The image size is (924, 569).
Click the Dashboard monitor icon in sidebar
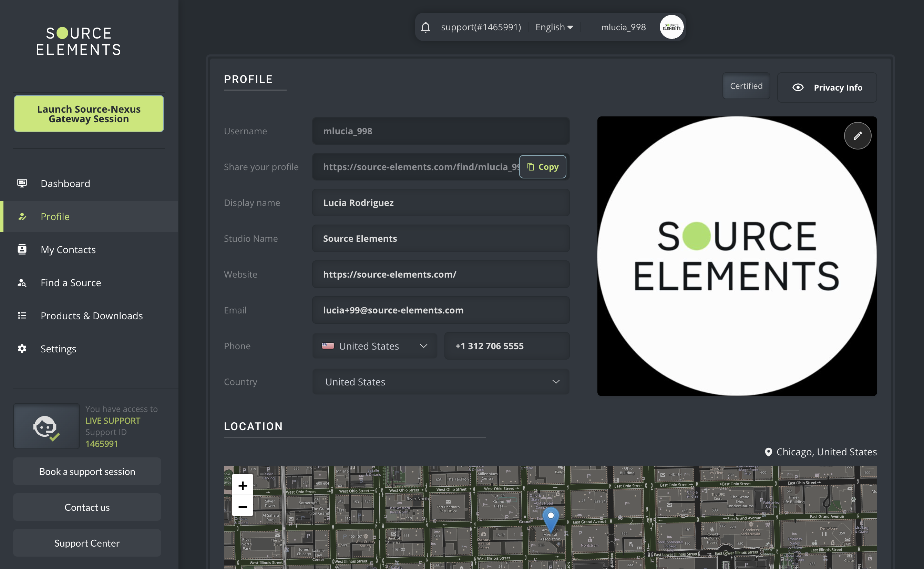[x=22, y=183]
